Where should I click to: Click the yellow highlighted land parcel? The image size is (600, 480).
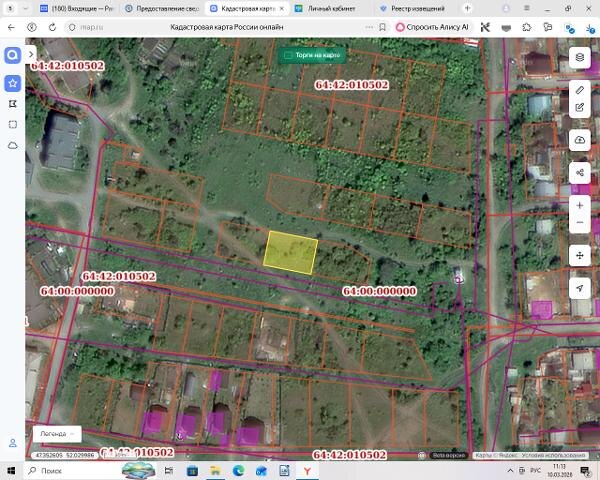click(291, 253)
